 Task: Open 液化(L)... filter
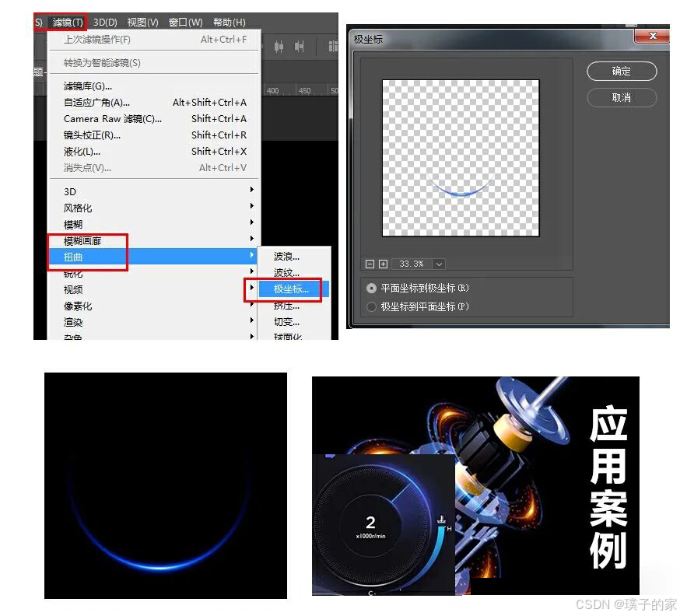[x=154, y=152]
